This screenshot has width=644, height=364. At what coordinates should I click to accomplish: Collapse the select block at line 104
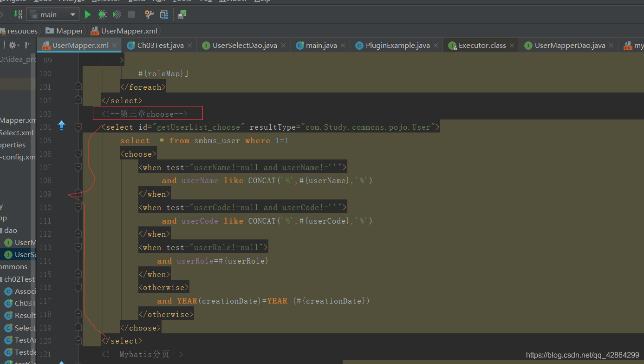coord(78,127)
